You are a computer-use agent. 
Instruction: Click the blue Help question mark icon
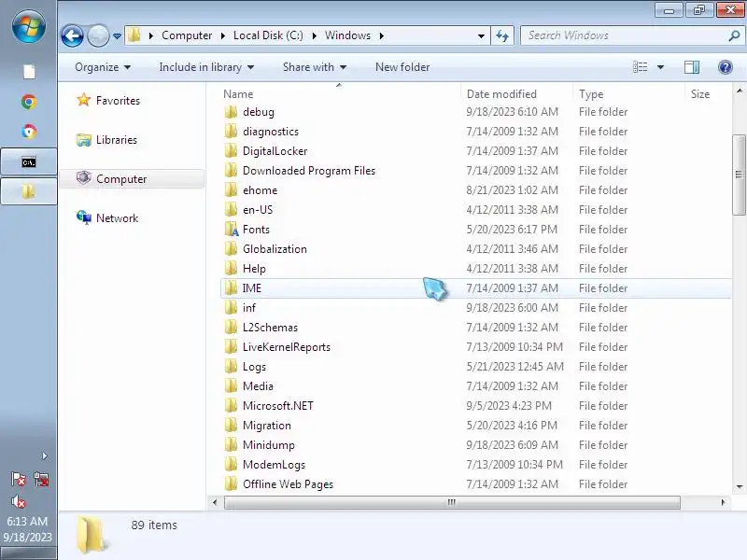(726, 67)
